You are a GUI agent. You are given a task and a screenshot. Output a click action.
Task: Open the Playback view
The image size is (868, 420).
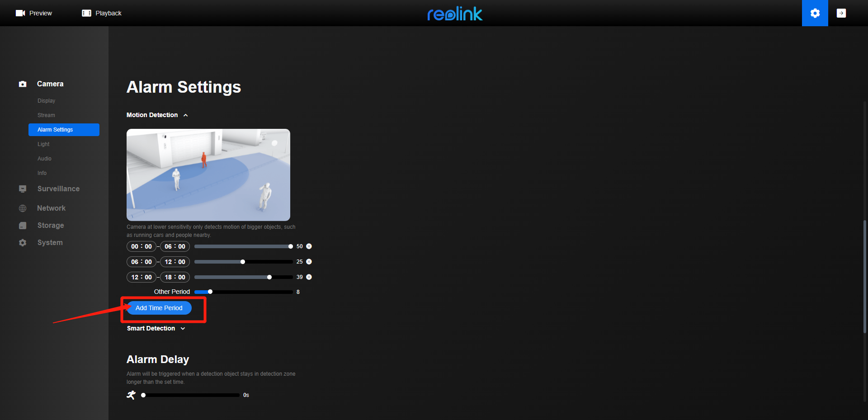(102, 13)
